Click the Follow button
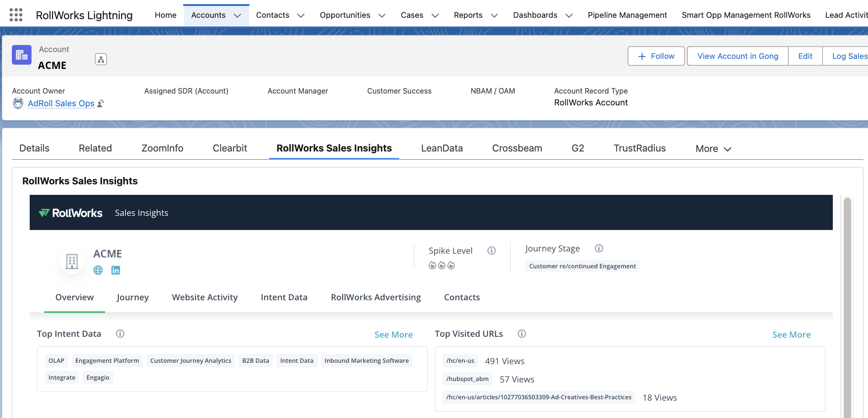 point(656,56)
